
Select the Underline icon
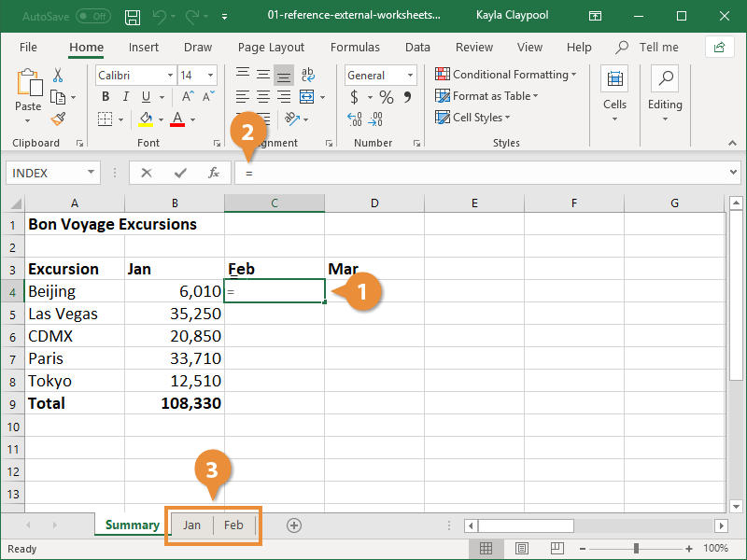[146, 93]
